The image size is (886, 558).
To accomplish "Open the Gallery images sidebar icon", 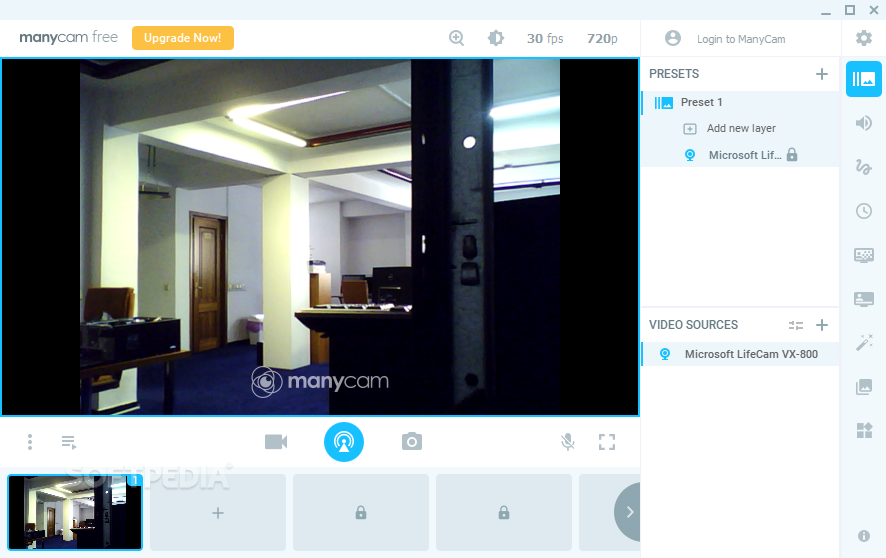I will tap(863, 387).
